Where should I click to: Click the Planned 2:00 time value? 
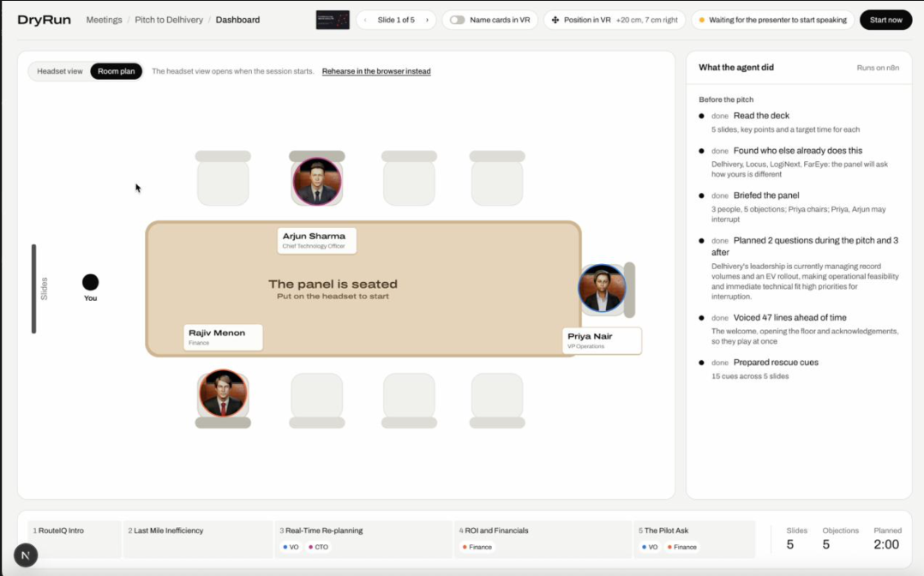pyautogui.click(x=886, y=544)
